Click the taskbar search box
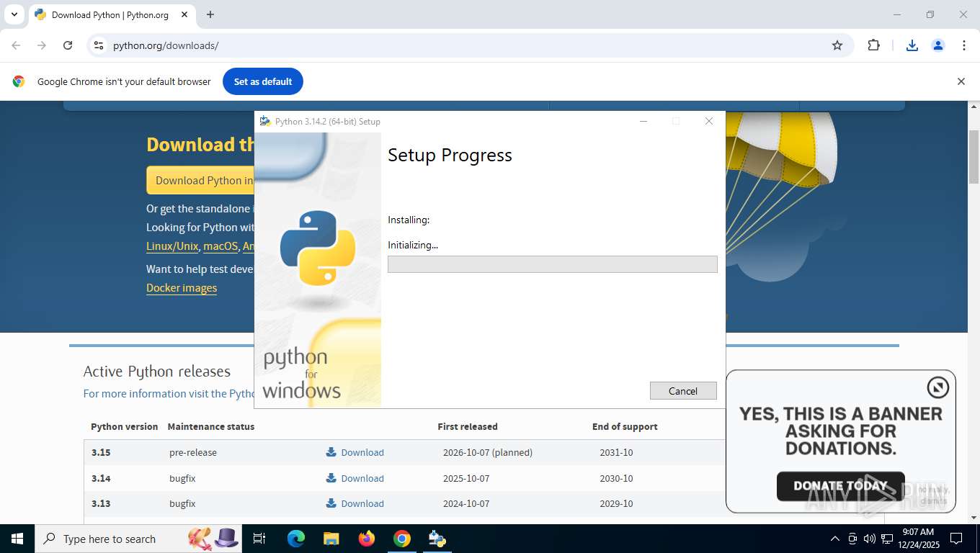Screen dimensions: 980x553 pos(138,539)
